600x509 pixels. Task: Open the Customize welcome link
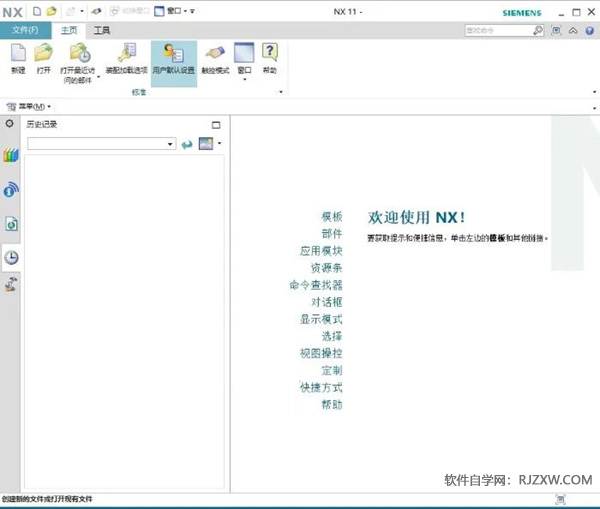(331, 370)
